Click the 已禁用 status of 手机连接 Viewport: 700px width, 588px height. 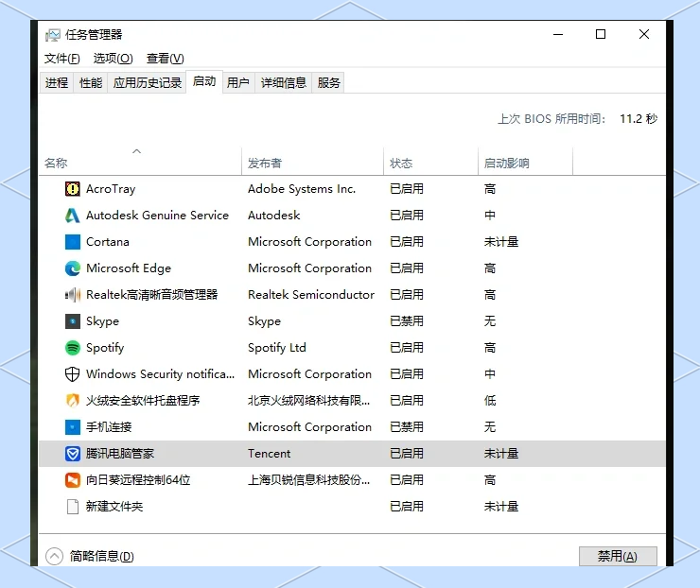click(x=407, y=427)
